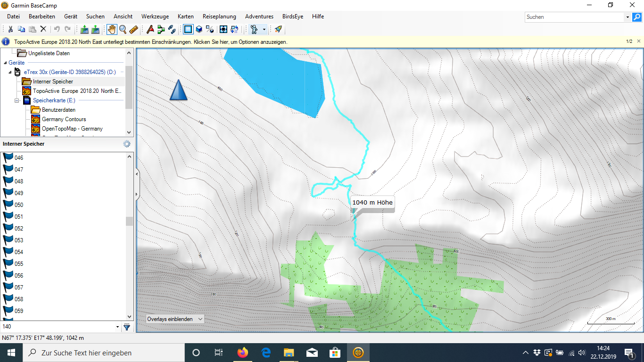The width and height of the screenshot is (644, 362).
Task: Click the sync maps arrows icon
Action: pyautogui.click(x=234, y=29)
